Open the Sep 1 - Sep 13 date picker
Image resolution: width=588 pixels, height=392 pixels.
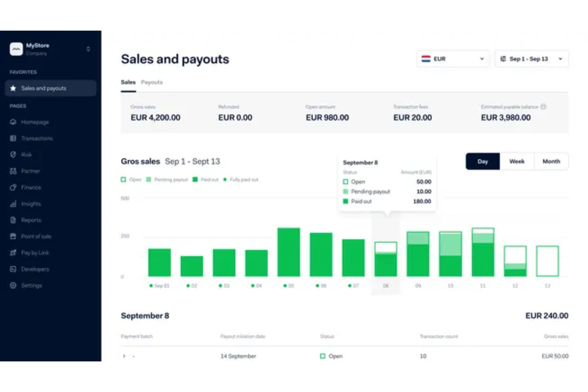pos(531,59)
